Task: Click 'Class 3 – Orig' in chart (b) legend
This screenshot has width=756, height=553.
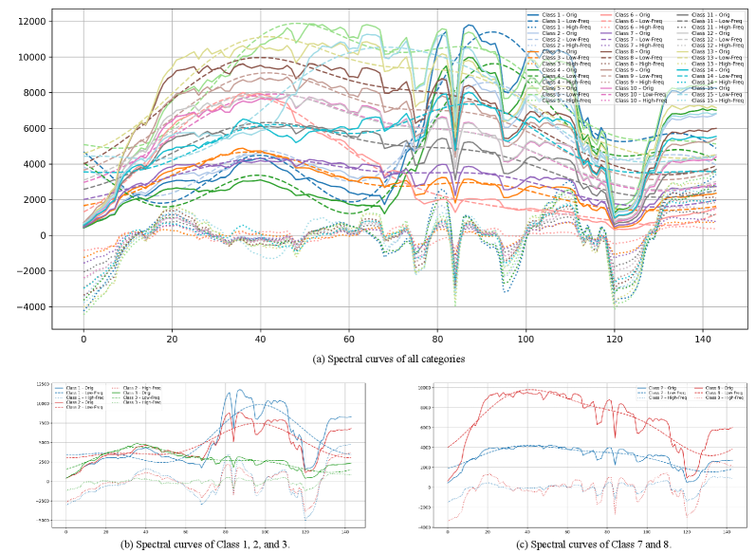Action: coord(137,393)
